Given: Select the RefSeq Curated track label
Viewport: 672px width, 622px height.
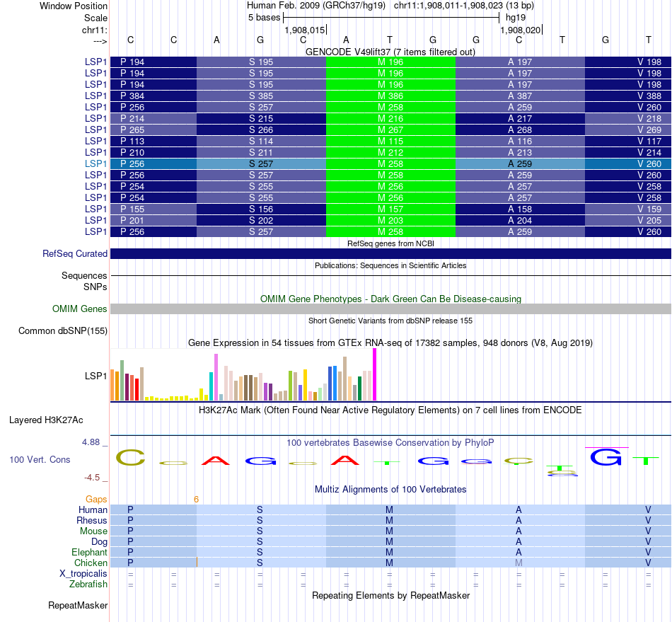Looking at the screenshot, I should (x=74, y=254).
